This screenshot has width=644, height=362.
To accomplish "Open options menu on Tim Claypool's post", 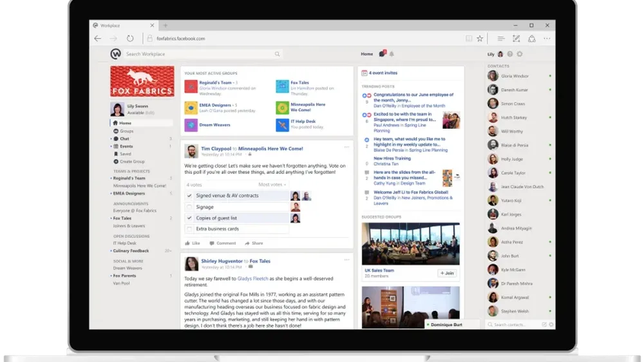I will pos(346,148).
